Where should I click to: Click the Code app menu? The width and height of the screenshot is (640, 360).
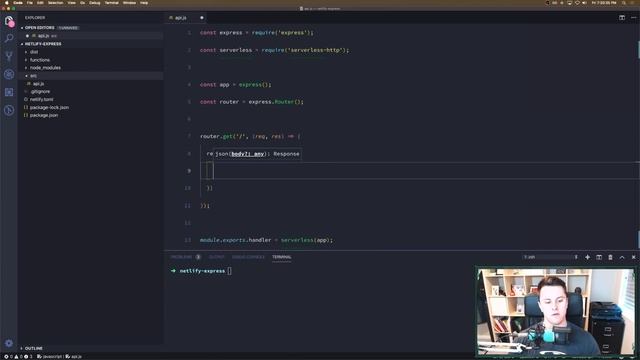(18, 3)
